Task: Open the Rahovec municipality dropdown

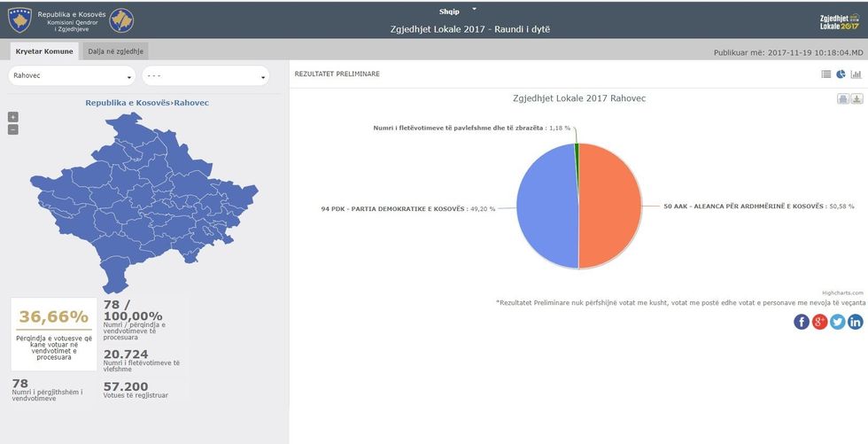Action: 72,76
